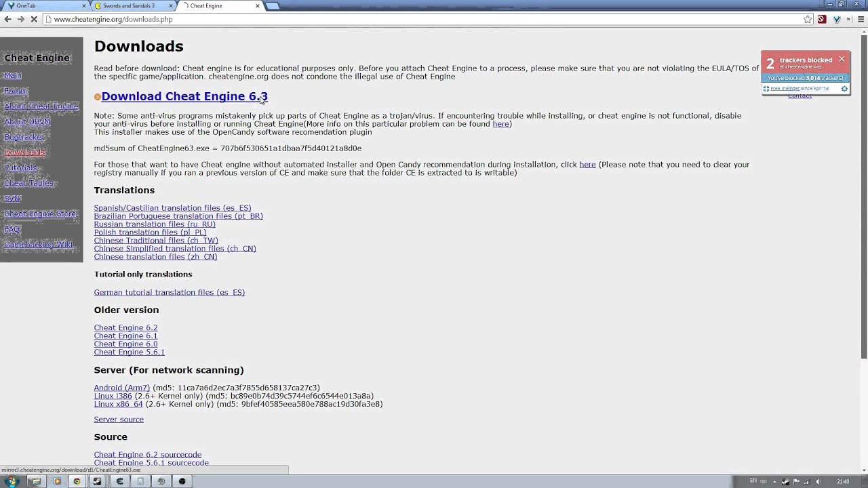Click 'here' link for the installer-free version
The image size is (868, 488).
(x=587, y=165)
